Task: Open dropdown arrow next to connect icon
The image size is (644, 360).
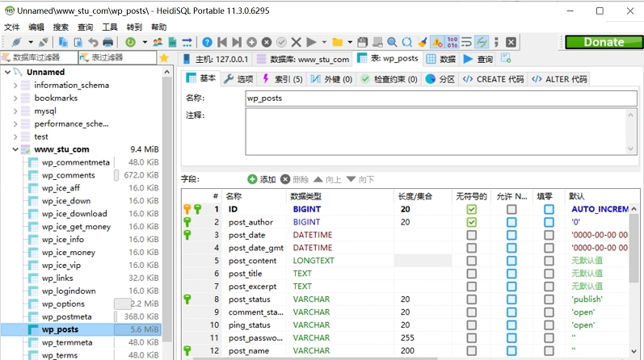Action: (x=31, y=42)
